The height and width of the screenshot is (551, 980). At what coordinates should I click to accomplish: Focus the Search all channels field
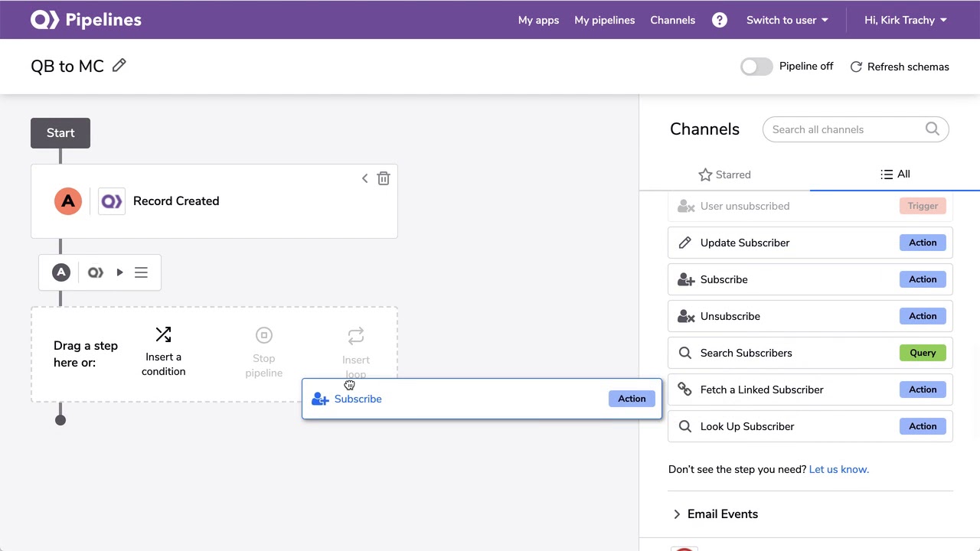pyautogui.click(x=855, y=129)
